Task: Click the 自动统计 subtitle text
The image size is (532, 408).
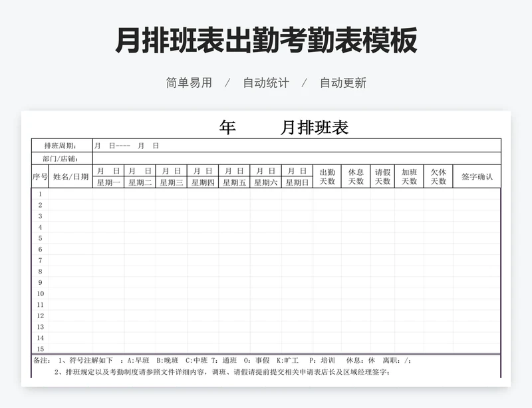Action: coord(266,83)
